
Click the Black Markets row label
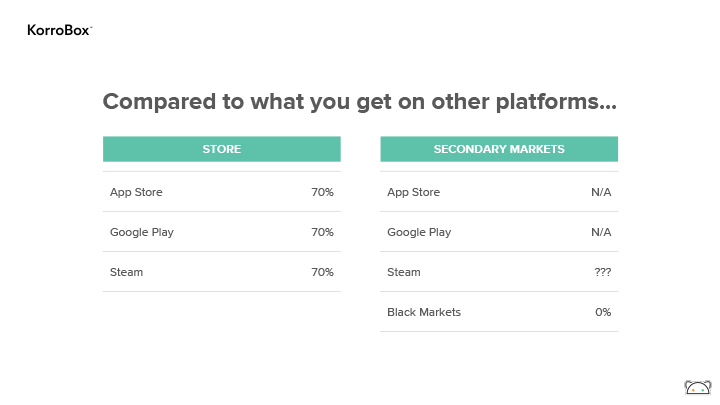424,312
